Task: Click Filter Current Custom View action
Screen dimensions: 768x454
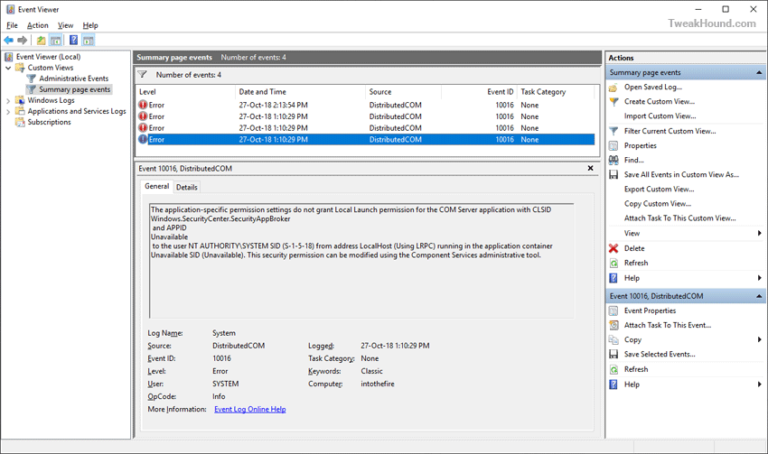Action: pyautogui.click(x=670, y=131)
